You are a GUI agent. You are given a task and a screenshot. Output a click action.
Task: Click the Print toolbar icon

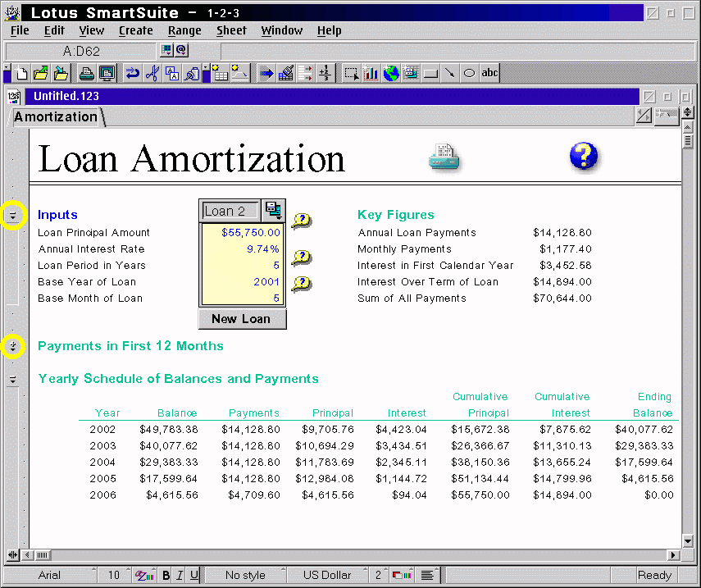[86, 73]
